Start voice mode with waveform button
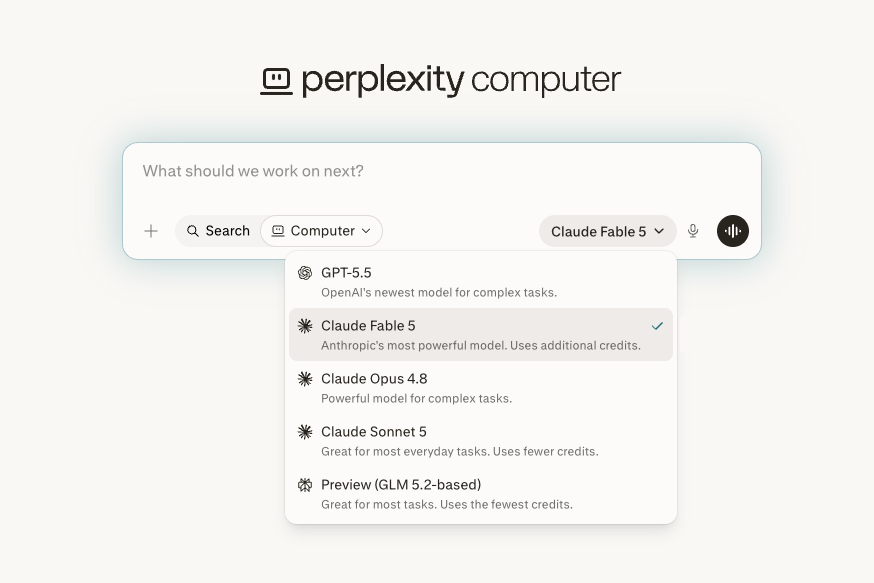The height and width of the screenshot is (583, 874). (732, 231)
